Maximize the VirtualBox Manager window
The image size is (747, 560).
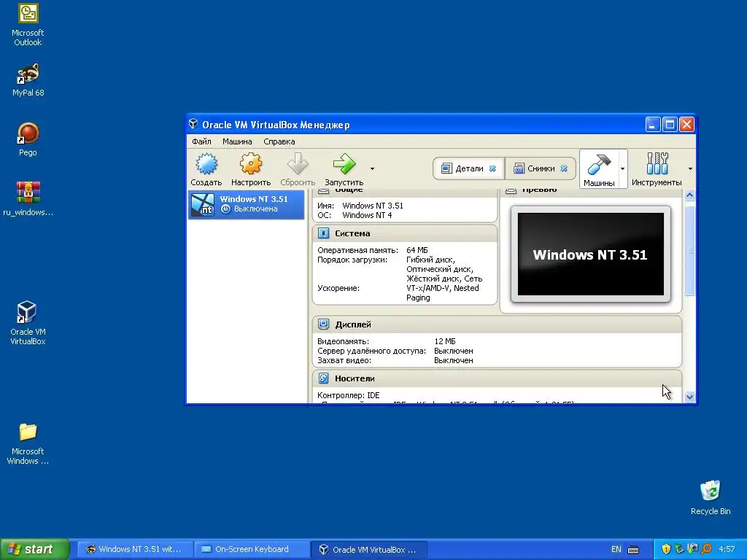click(670, 125)
